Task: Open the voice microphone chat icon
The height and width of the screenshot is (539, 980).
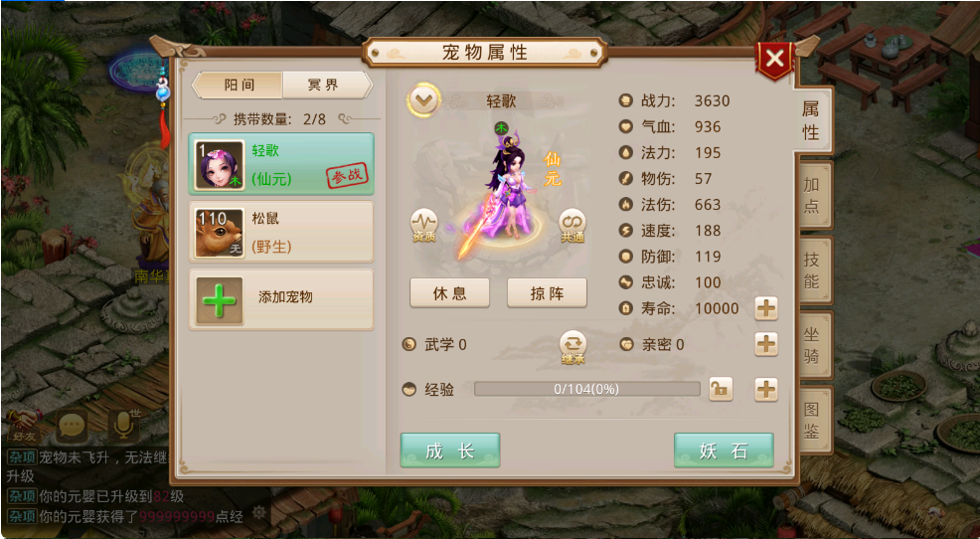Action: point(124,426)
